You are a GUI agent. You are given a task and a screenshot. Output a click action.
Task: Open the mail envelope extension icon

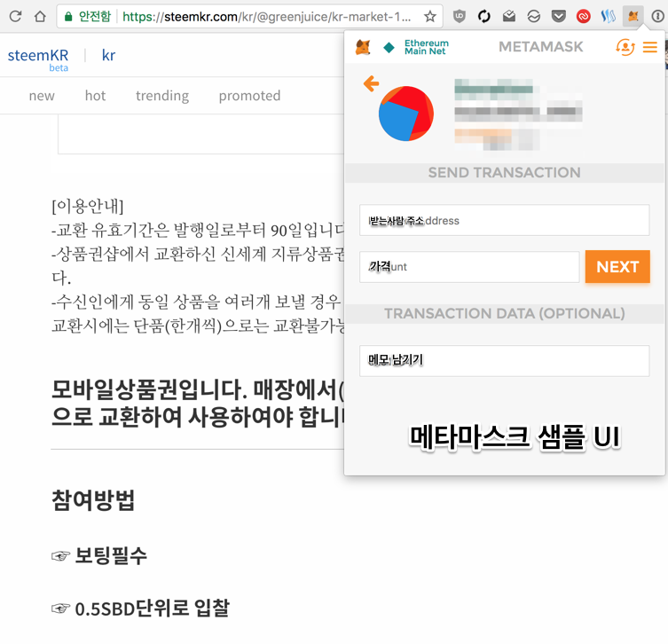tap(508, 16)
